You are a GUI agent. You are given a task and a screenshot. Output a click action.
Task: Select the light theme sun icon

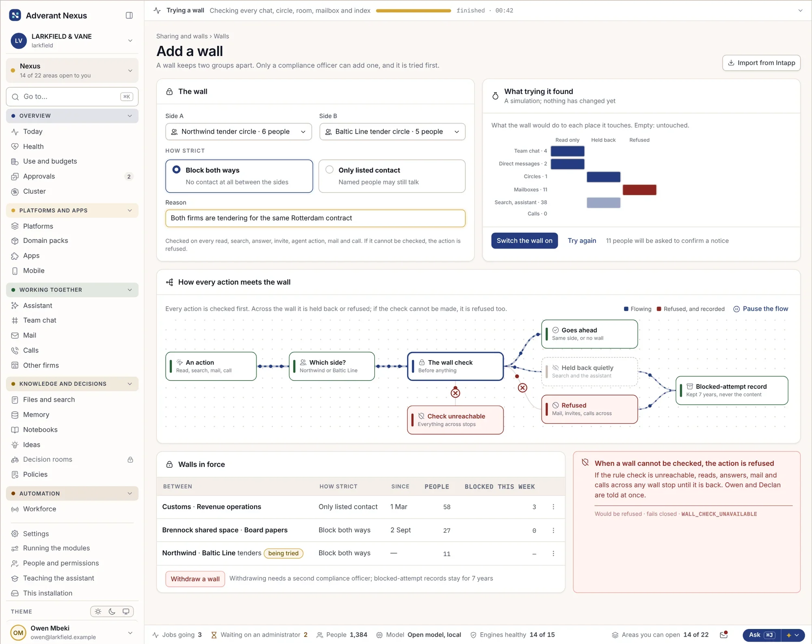98,612
